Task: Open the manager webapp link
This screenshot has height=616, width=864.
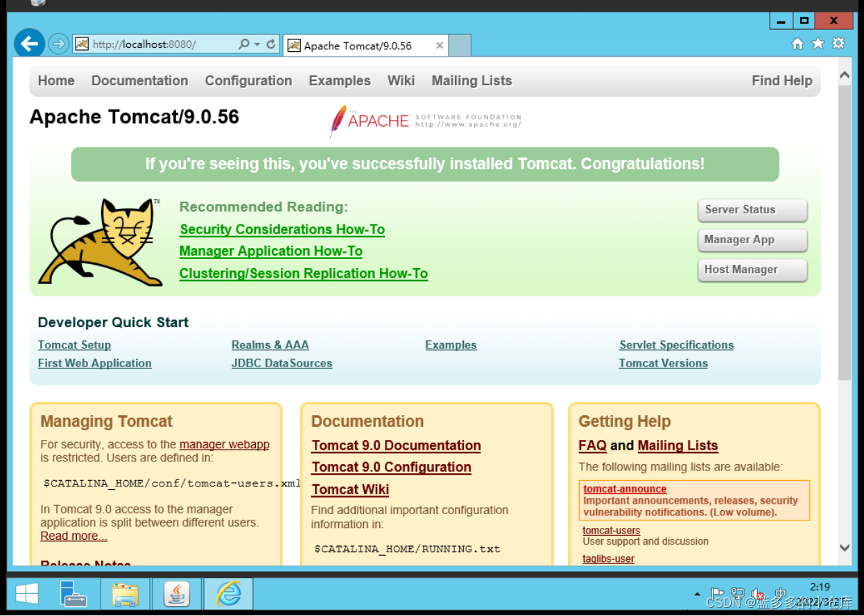Action: click(225, 445)
